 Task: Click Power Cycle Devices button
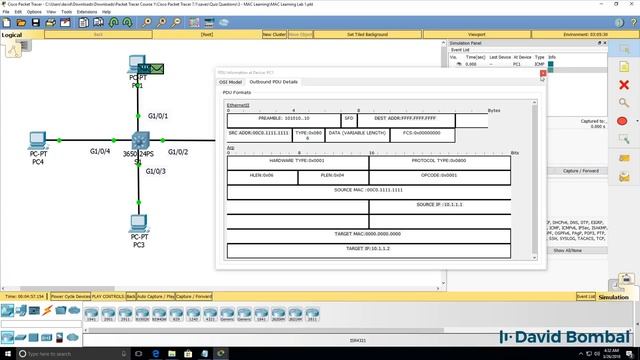pos(70,296)
